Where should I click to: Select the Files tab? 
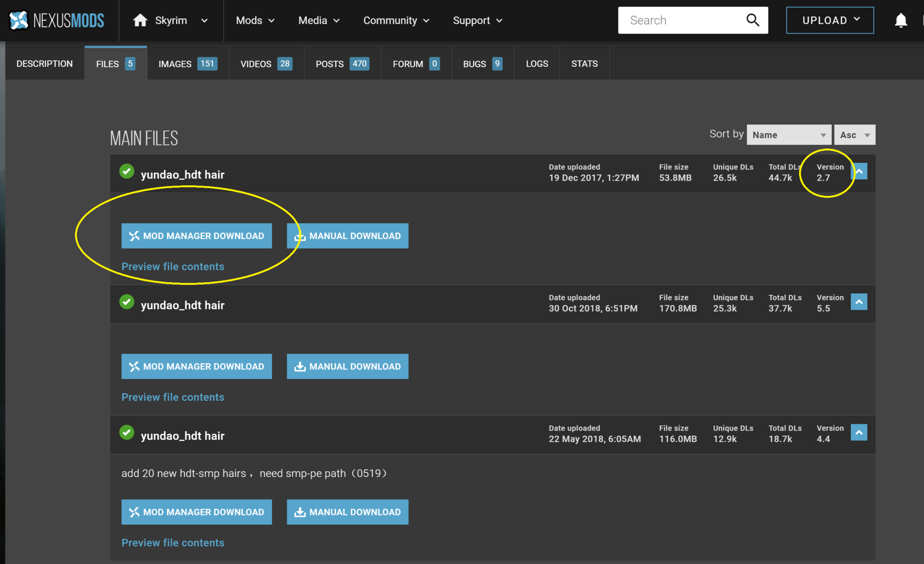(x=115, y=64)
